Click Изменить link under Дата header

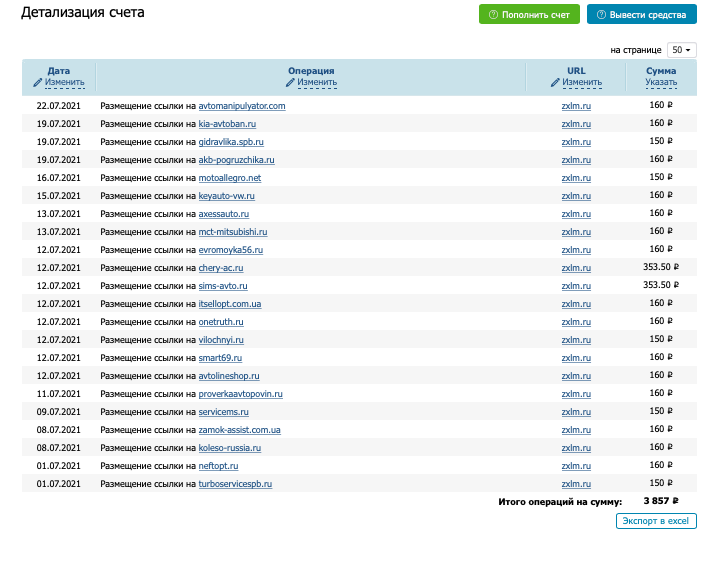tap(64, 82)
